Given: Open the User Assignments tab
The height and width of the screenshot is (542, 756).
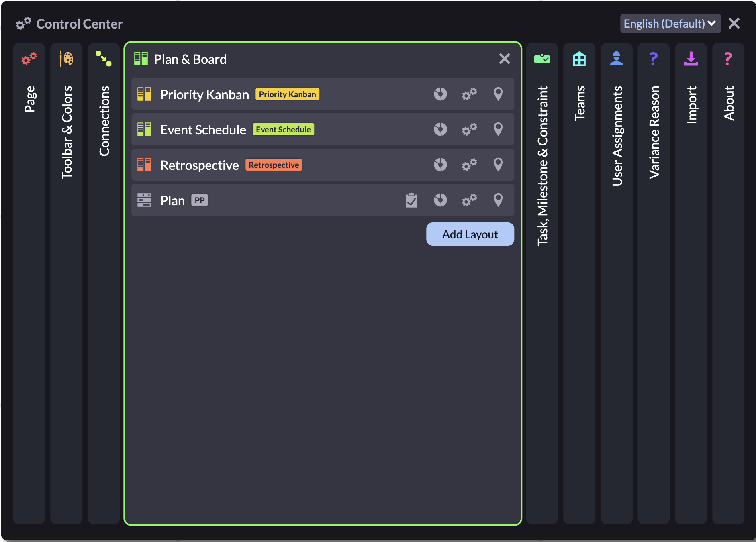Looking at the screenshot, I should coord(617,283).
